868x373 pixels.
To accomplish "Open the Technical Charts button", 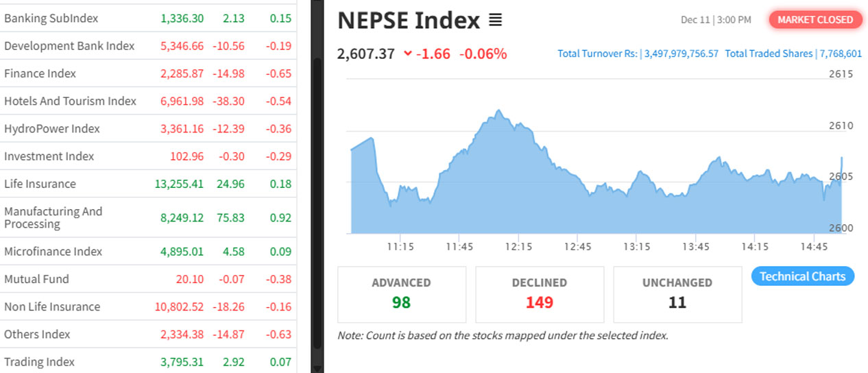I will [x=802, y=276].
